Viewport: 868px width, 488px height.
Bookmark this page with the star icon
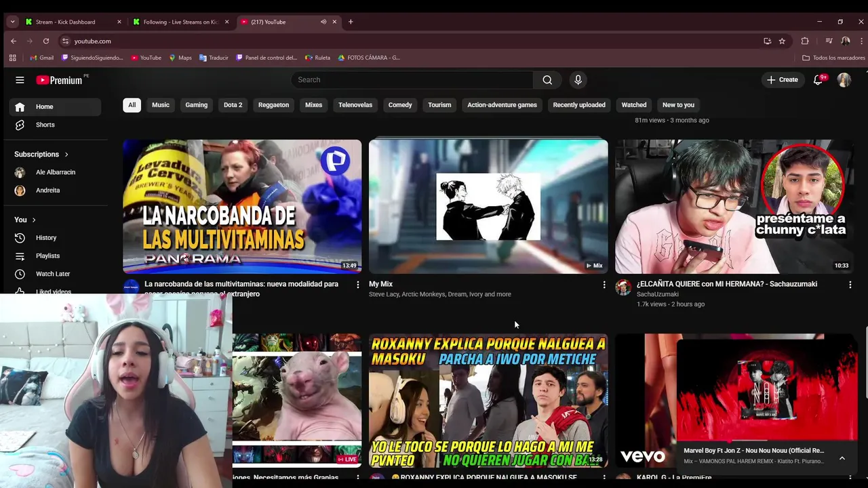click(x=782, y=41)
